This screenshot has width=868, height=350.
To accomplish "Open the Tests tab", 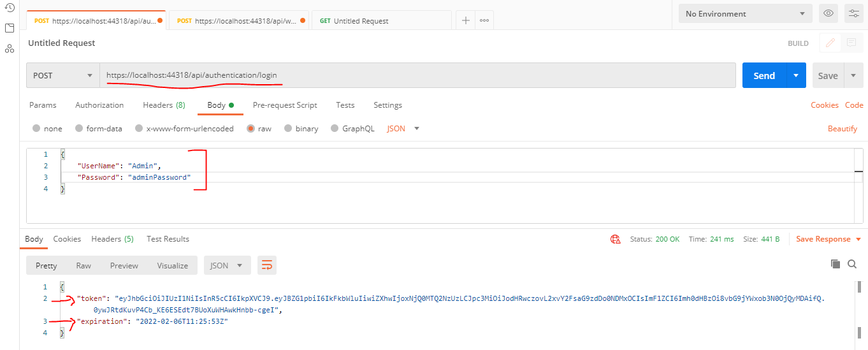I will 345,105.
